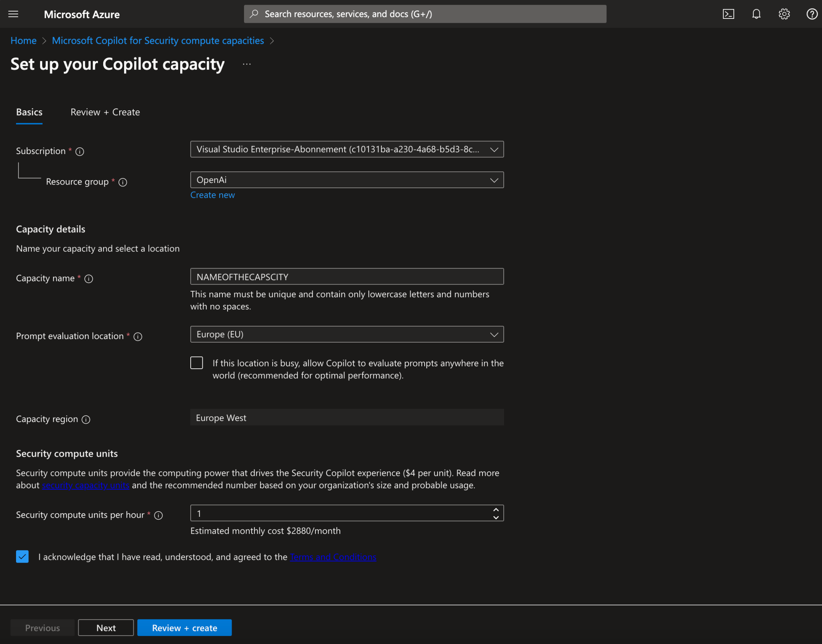Enable evaluating prompts anywhere in the world
This screenshot has width=822, height=644.
click(x=196, y=363)
